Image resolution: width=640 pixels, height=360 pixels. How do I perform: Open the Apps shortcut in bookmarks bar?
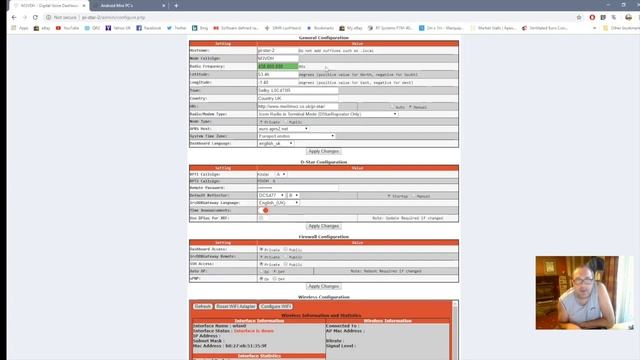coord(20,28)
